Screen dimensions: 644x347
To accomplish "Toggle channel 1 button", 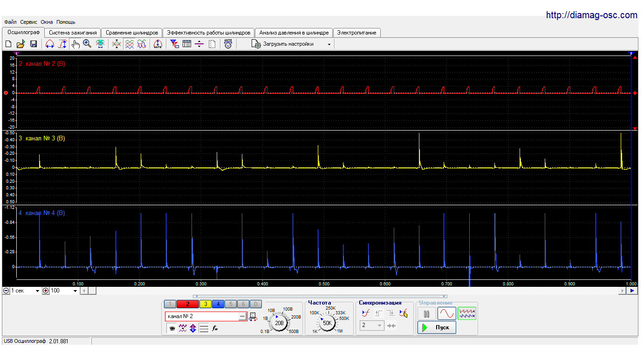I will (170, 304).
